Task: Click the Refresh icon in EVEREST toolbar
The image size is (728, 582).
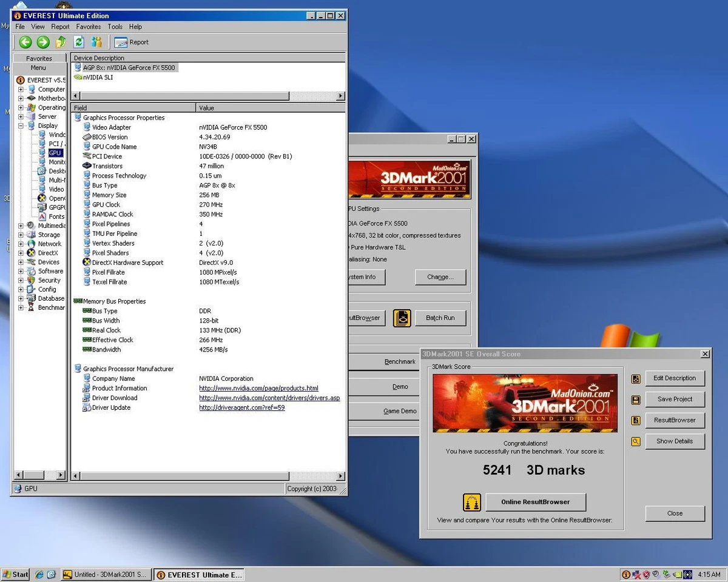Action: [78, 42]
